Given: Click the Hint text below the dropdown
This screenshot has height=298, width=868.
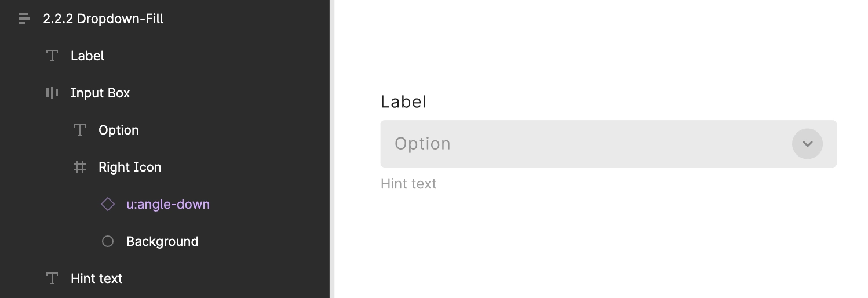Looking at the screenshot, I should coord(409,184).
